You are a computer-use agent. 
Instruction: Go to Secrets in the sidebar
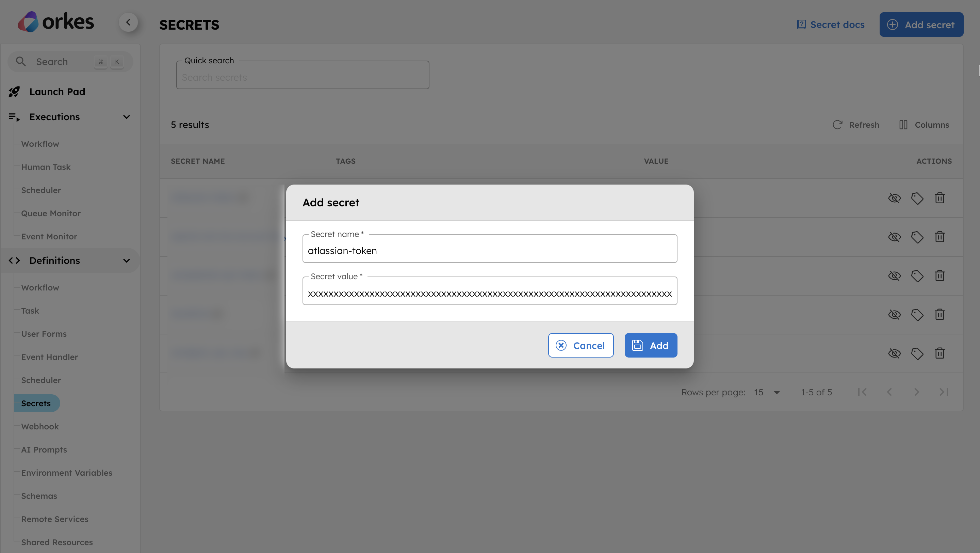click(36, 404)
